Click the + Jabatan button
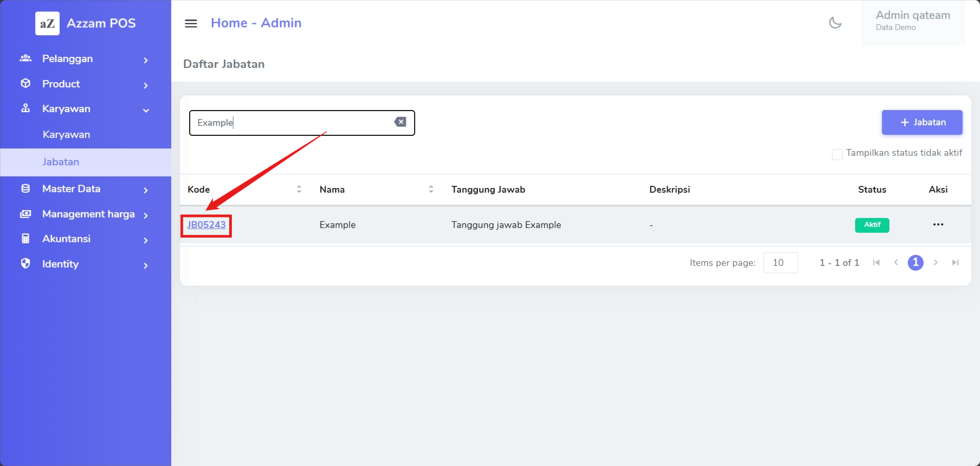Screen dimensions: 980x466 pos(922,122)
